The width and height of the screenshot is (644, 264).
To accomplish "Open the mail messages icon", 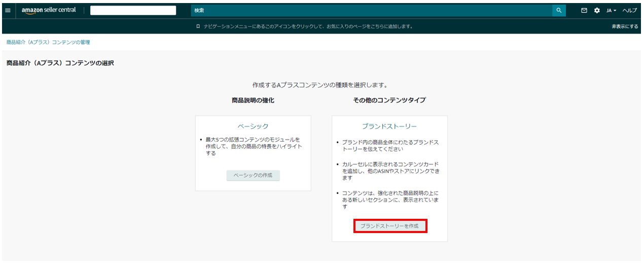I will (x=584, y=10).
